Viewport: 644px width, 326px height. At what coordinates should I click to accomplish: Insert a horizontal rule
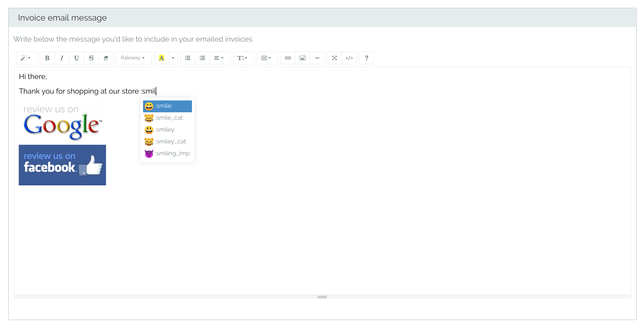(x=317, y=58)
